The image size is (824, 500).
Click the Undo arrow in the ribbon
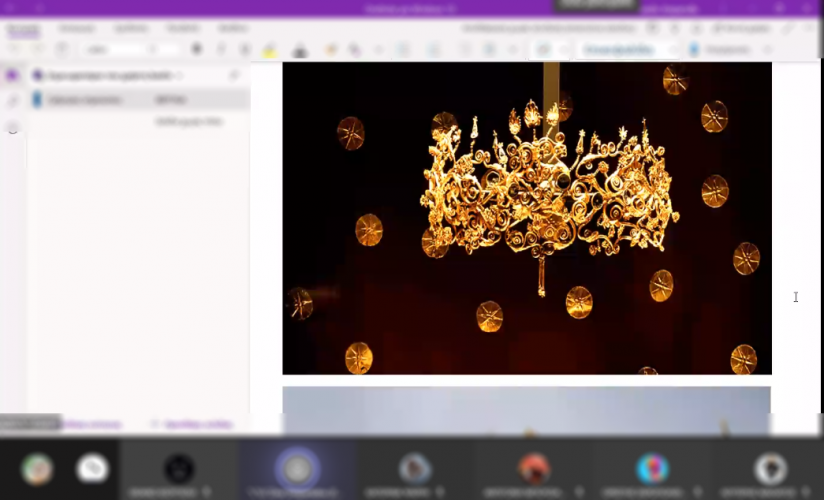pyautogui.click(x=13, y=49)
